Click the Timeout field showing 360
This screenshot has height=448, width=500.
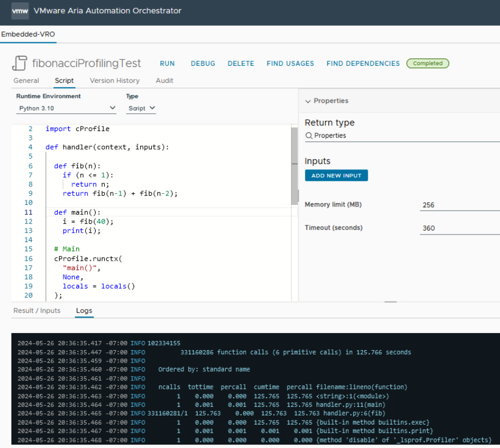[459, 228]
